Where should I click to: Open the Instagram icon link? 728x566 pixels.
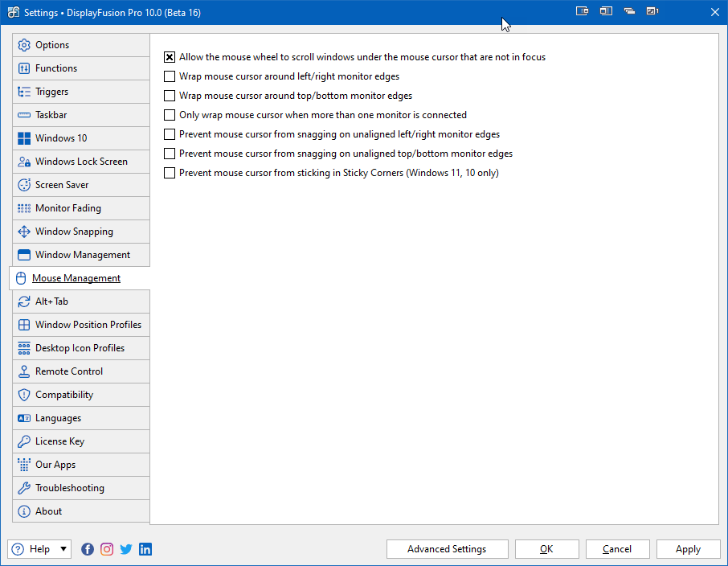[x=107, y=549]
